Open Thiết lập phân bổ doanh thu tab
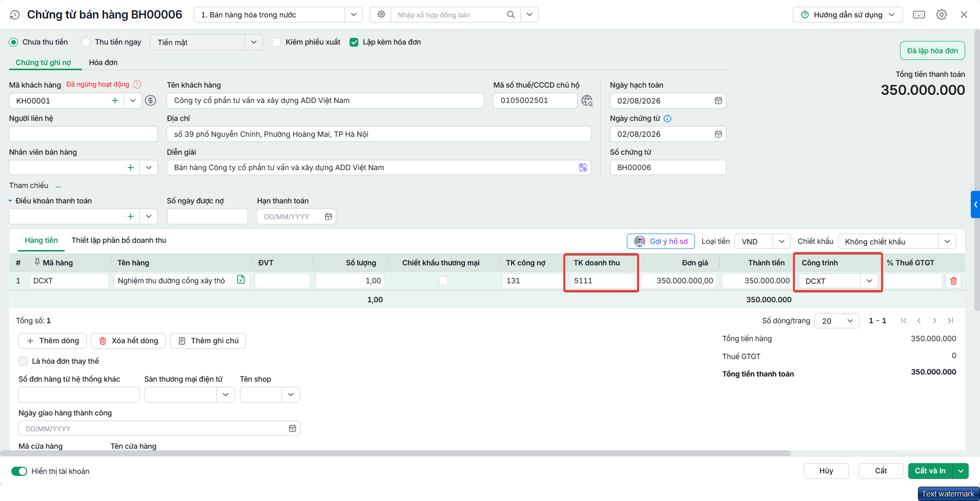This screenshot has width=980, height=501. 119,240
